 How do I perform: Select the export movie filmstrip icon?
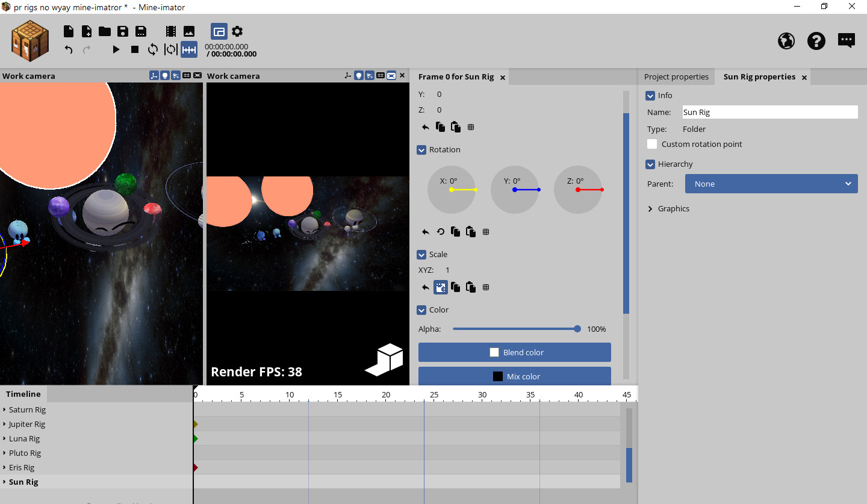(170, 31)
